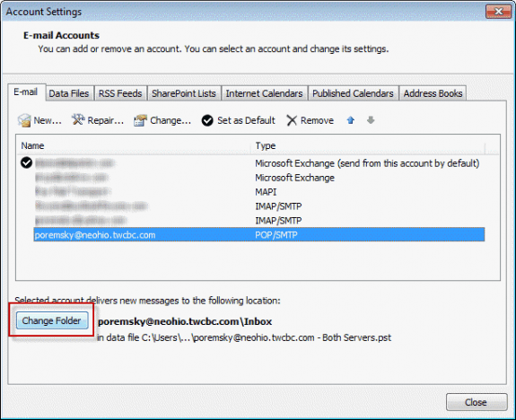Click the Change account icon
Image resolution: width=516 pixels, height=420 pixels.
point(140,120)
